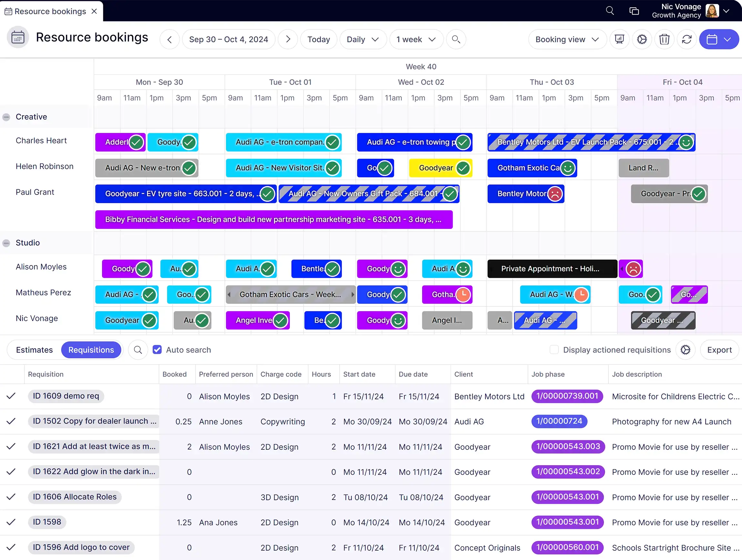Tick the checkmark for ID 1622 row

[x=11, y=472]
